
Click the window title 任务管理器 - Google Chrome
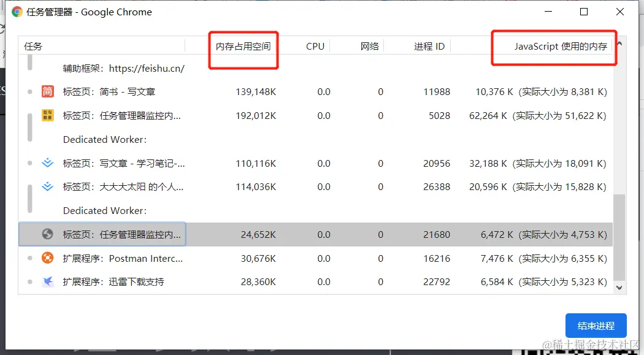89,12
